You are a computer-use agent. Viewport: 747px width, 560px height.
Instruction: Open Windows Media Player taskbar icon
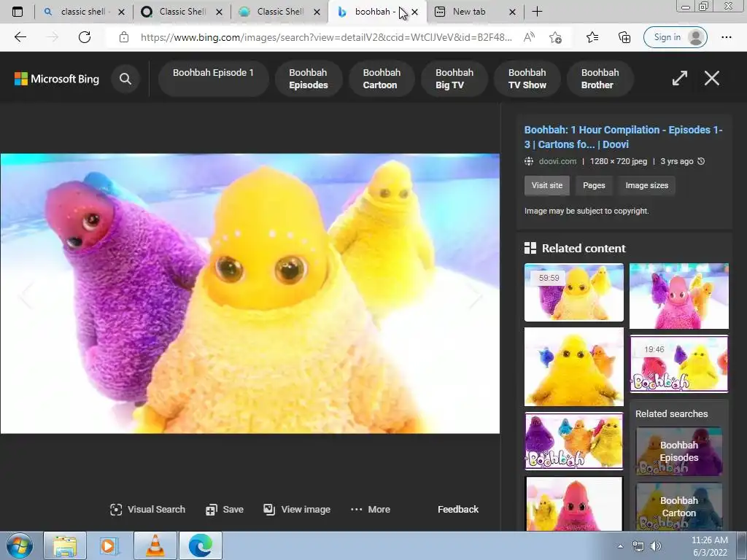pyautogui.click(x=109, y=545)
